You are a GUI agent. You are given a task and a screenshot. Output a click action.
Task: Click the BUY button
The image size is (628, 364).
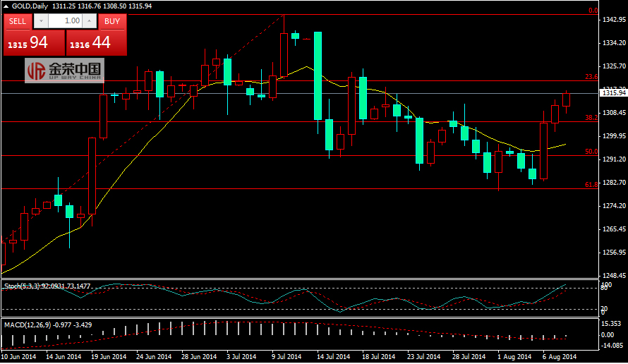tap(112, 21)
